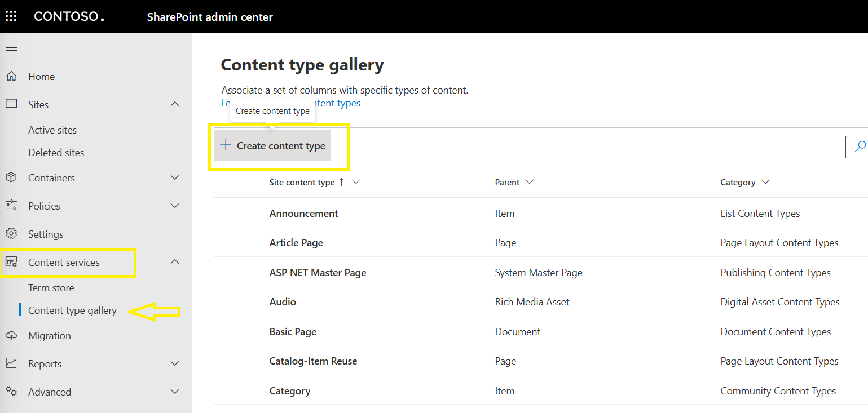Click the Category column header text

pyautogui.click(x=738, y=183)
